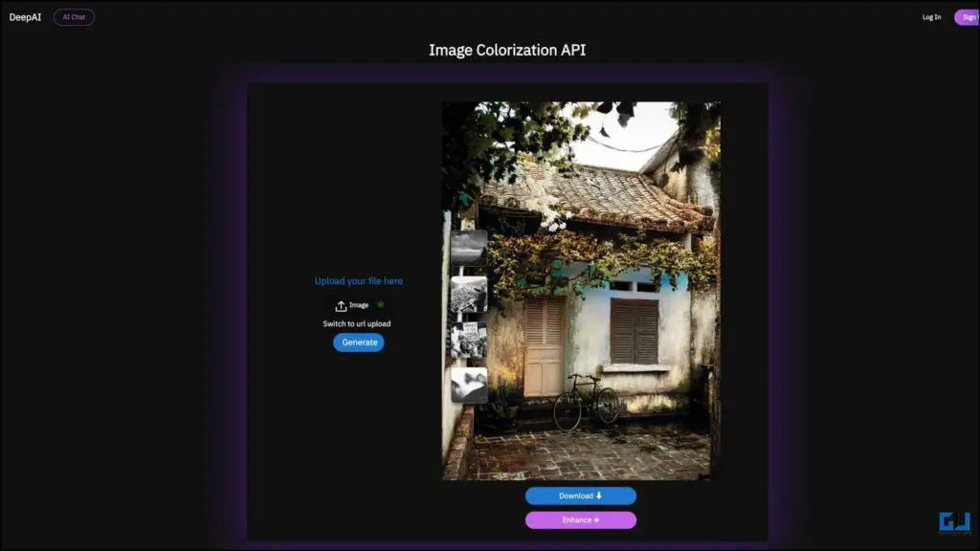The image size is (980, 551).
Task: Switch to URL upload
Action: 358,323
